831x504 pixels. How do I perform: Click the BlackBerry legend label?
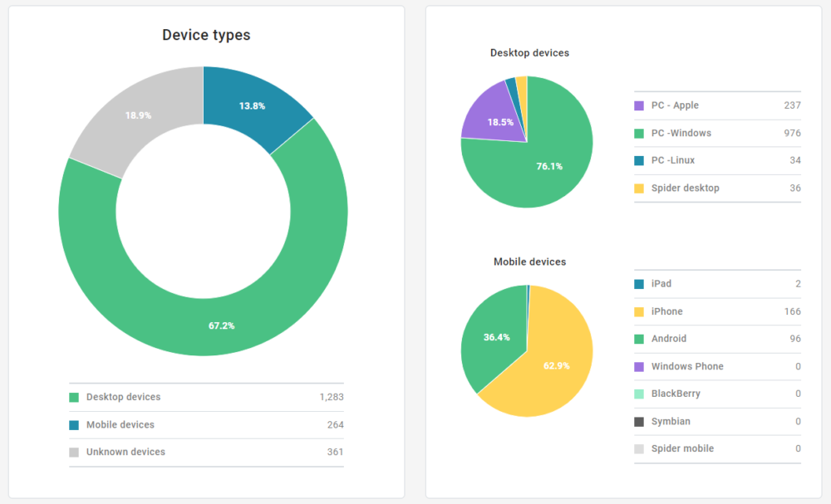pyautogui.click(x=675, y=394)
